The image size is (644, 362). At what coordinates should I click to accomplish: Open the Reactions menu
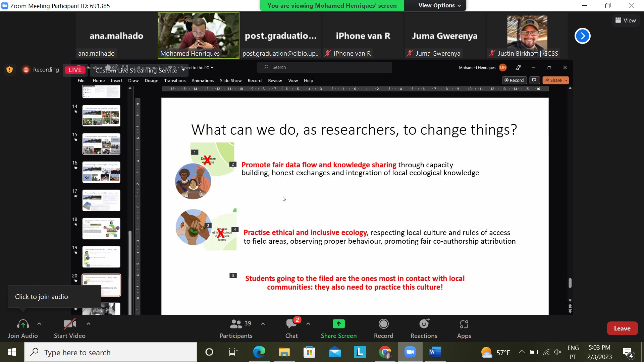424,328
